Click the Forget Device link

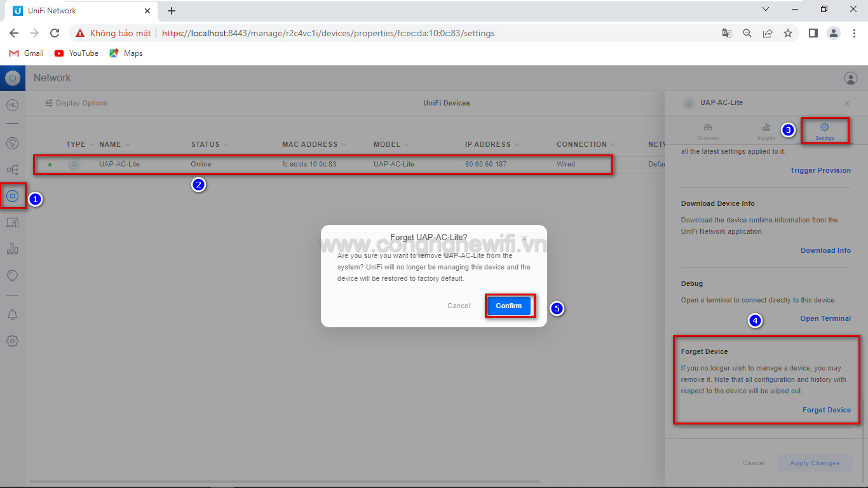point(826,410)
